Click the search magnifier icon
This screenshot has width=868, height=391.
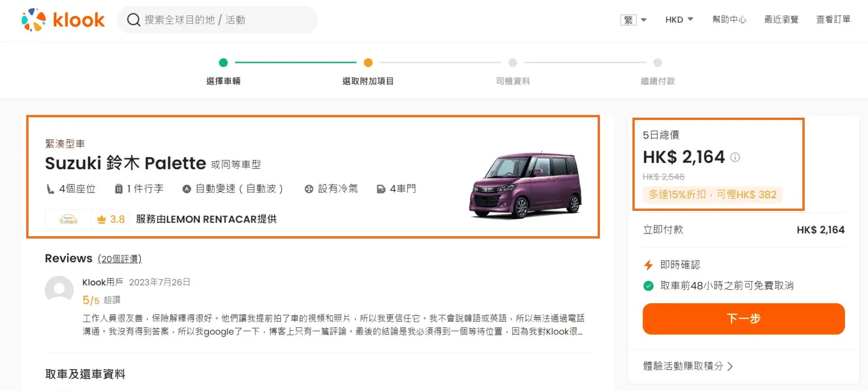(133, 20)
